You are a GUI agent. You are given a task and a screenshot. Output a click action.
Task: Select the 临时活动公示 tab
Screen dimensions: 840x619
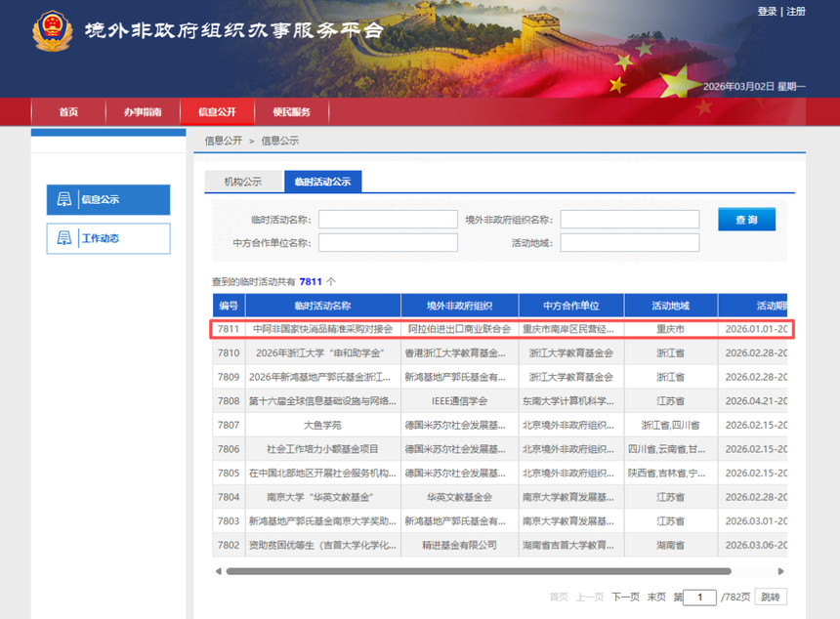(322, 182)
